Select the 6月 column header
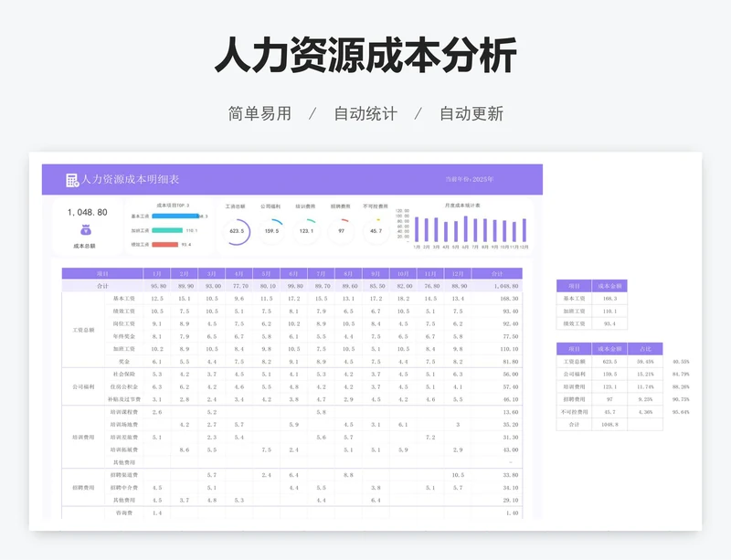This screenshot has height=560, width=731. [x=293, y=274]
